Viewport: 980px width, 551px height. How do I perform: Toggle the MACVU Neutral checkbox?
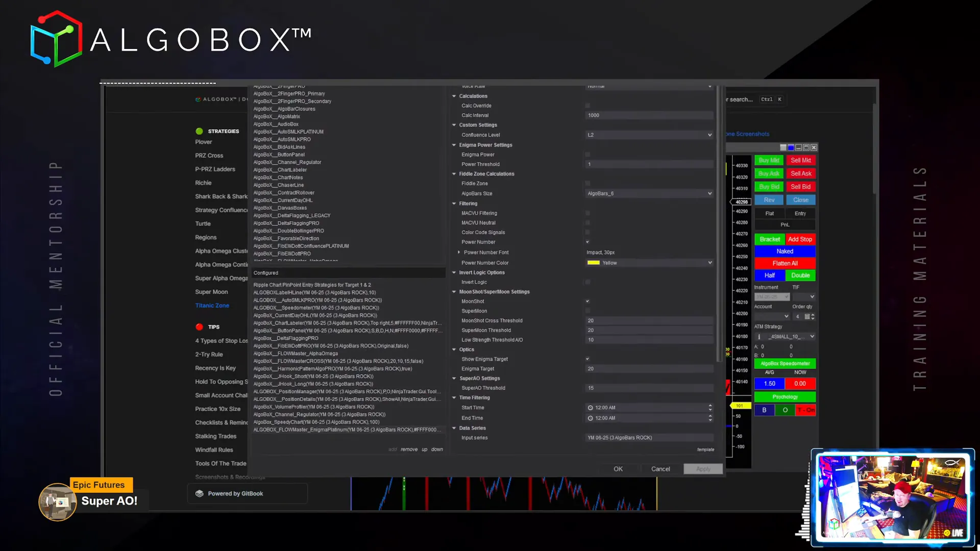coord(587,223)
